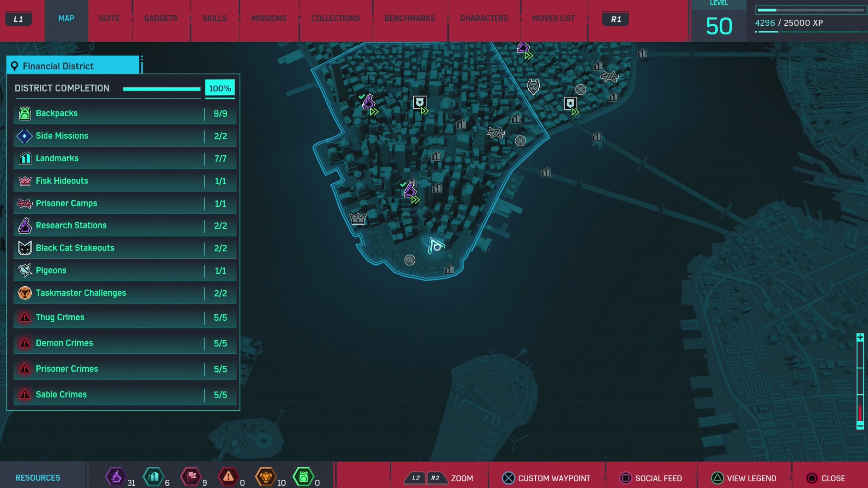View the Moves List tab

[554, 18]
